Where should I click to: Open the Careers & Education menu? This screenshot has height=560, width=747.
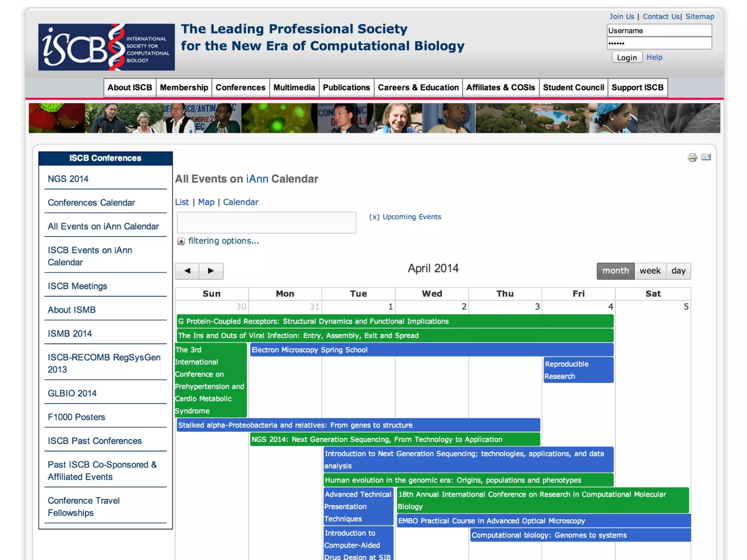pyautogui.click(x=418, y=87)
